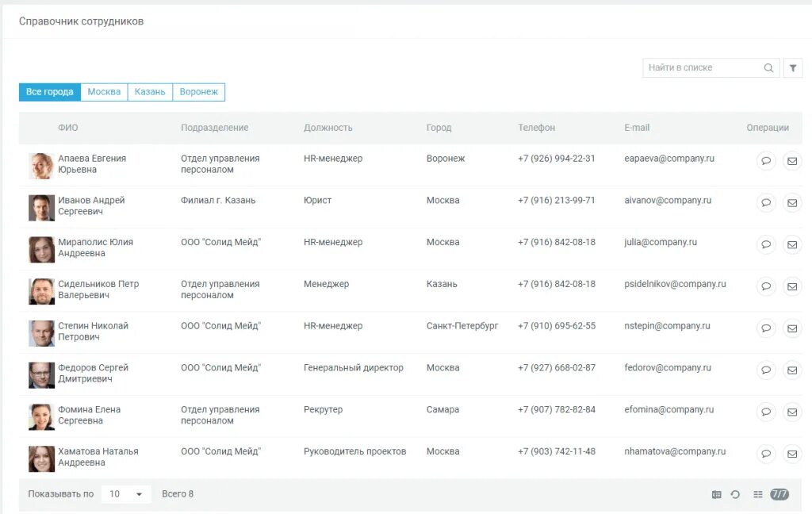Open chat with Сидельников Петр
The image size is (812, 514).
pyautogui.click(x=766, y=286)
